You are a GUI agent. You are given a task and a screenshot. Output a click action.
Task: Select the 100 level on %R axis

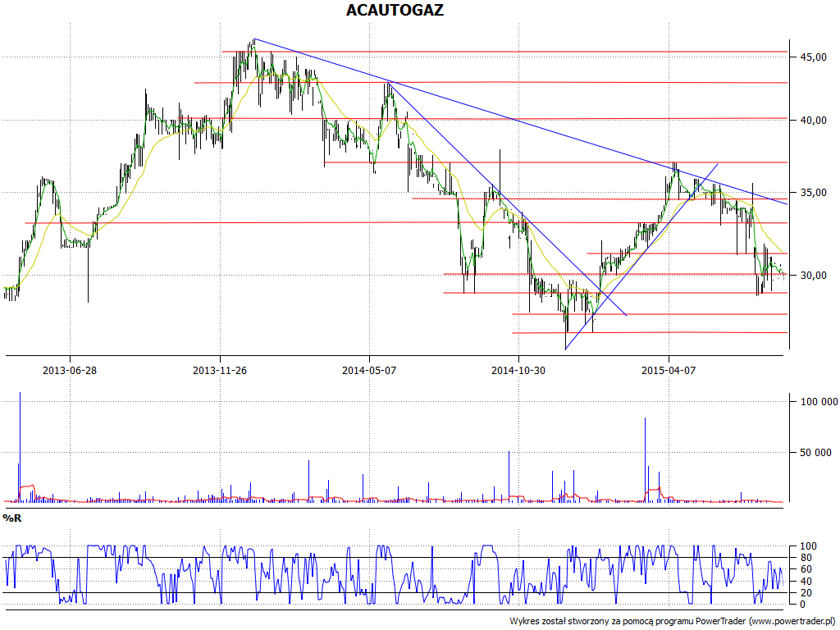pos(808,546)
